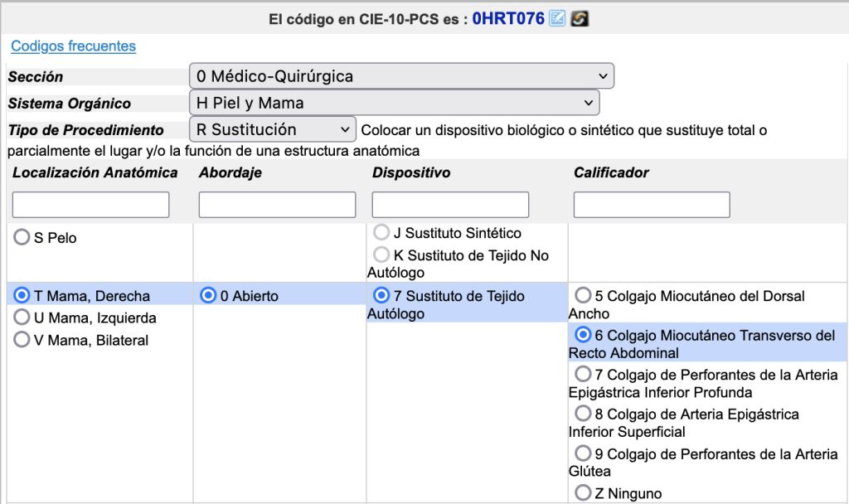Expand the Sección dropdown

point(401,76)
